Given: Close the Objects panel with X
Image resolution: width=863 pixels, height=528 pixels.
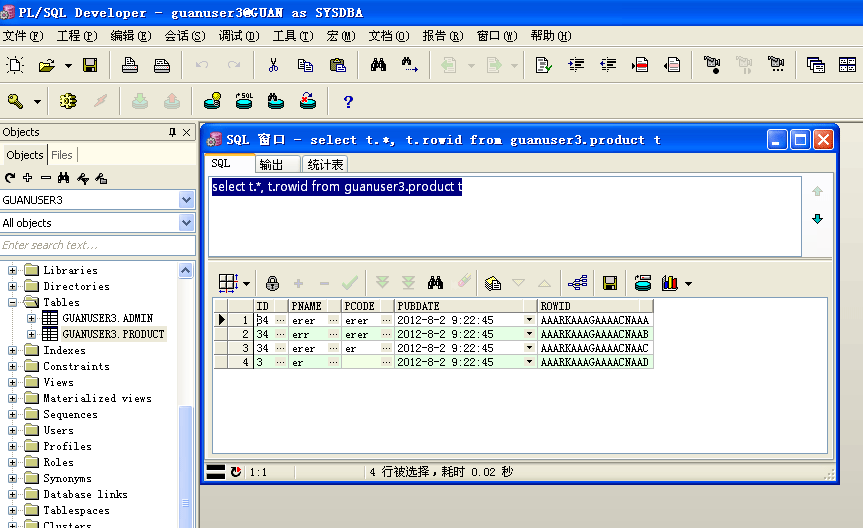Looking at the screenshot, I should (x=187, y=132).
